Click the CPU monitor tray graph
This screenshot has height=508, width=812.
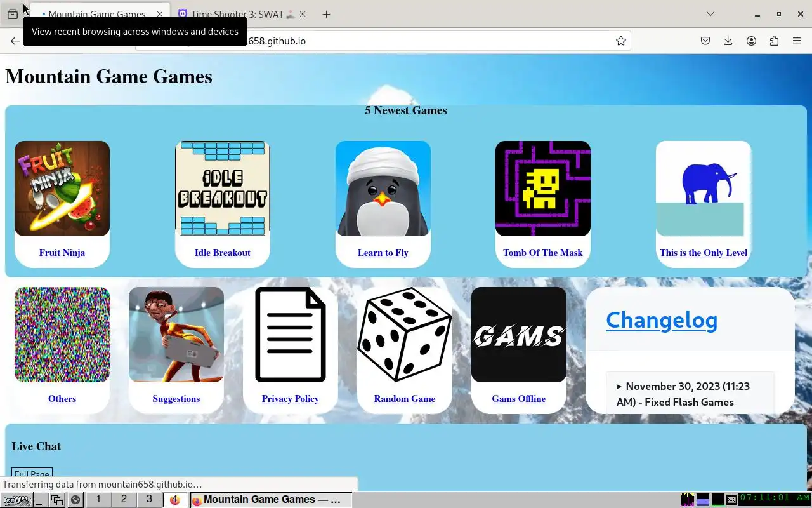[x=688, y=500]
